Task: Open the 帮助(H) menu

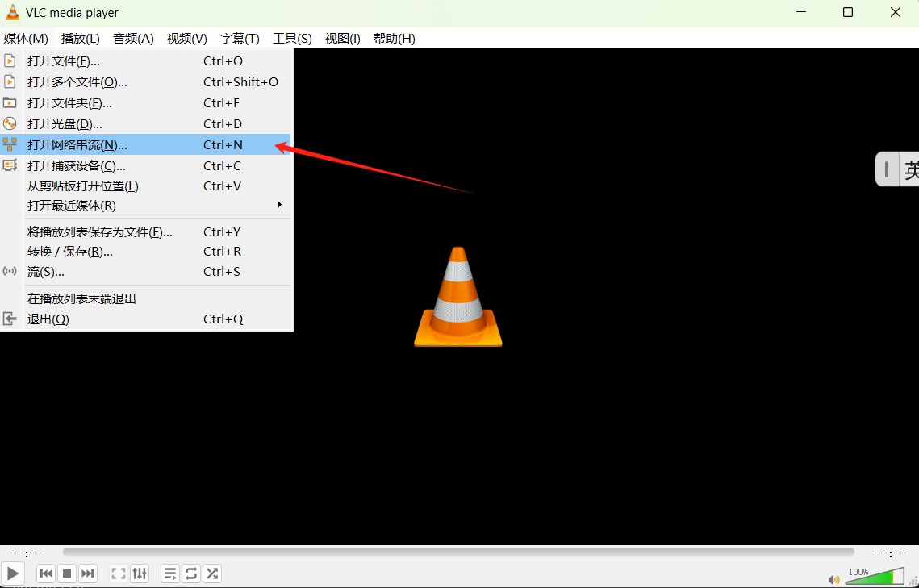Action: click(x=394, y=39)
